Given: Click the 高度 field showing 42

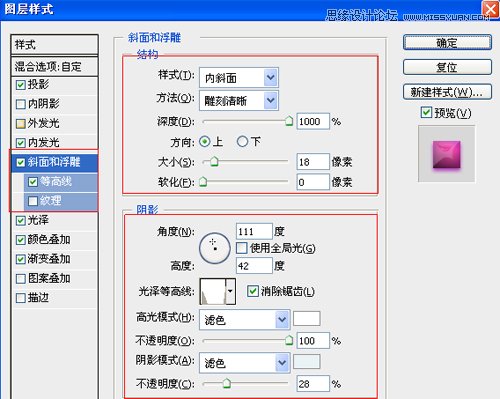Looking at the screenshot, I should [x=254, y=266].
